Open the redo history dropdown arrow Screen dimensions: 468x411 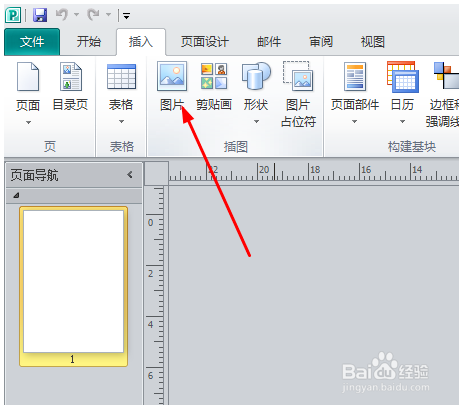108,15
